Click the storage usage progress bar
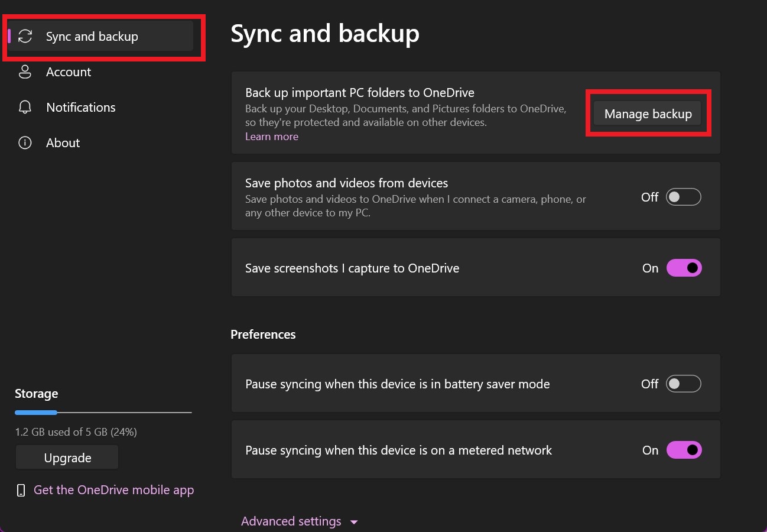 (x=103, y=412)
